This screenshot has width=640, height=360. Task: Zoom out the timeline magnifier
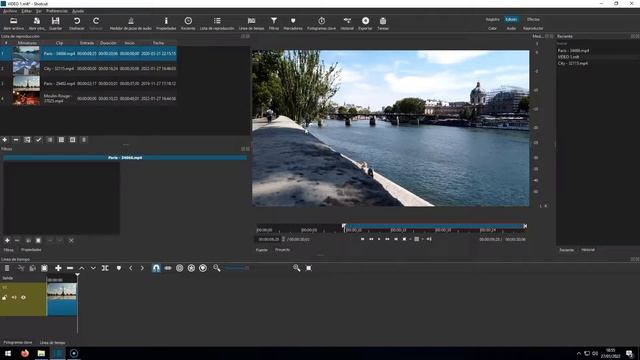(217, 268)
